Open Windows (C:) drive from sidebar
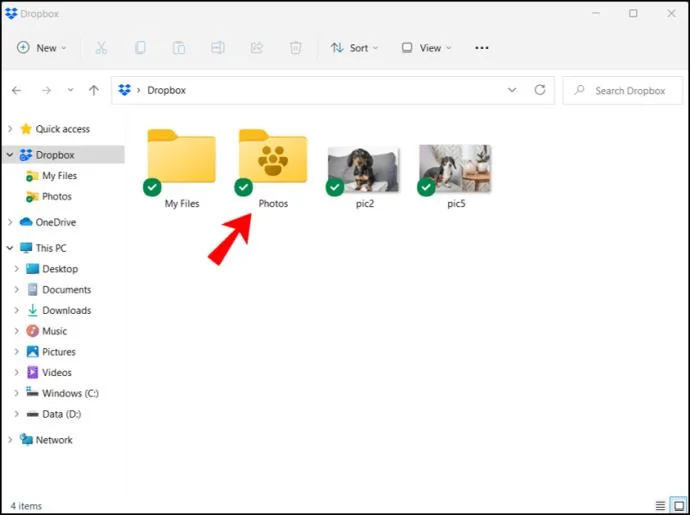 [70, 393]
